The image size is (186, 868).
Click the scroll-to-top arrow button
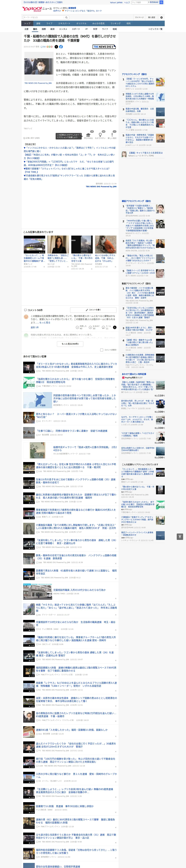coord(180,536)
